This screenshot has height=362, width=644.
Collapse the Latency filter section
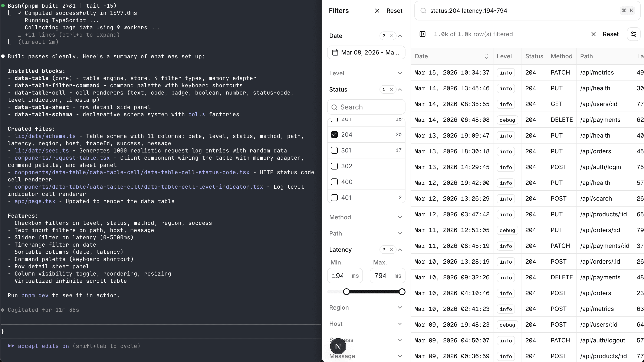400,250
